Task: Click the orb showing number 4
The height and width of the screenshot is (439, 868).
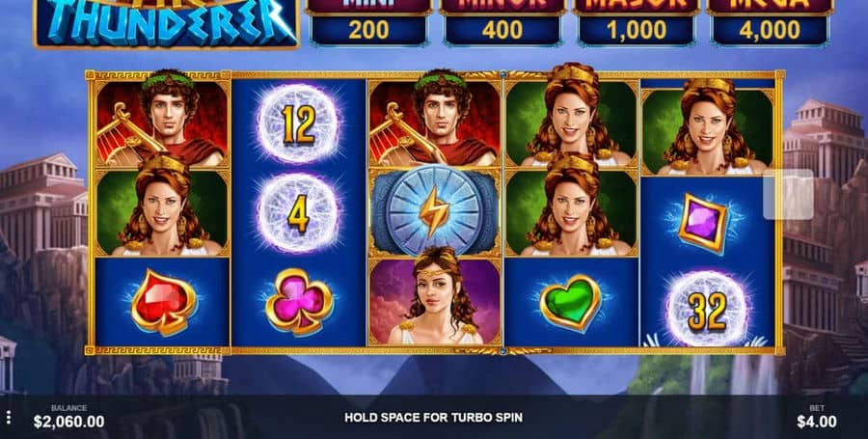Action: point(298,213)
